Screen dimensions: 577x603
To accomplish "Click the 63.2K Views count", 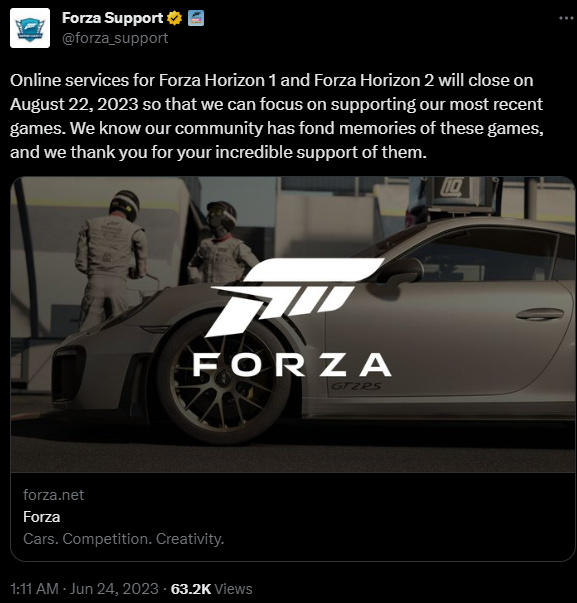I will [211, 589].
